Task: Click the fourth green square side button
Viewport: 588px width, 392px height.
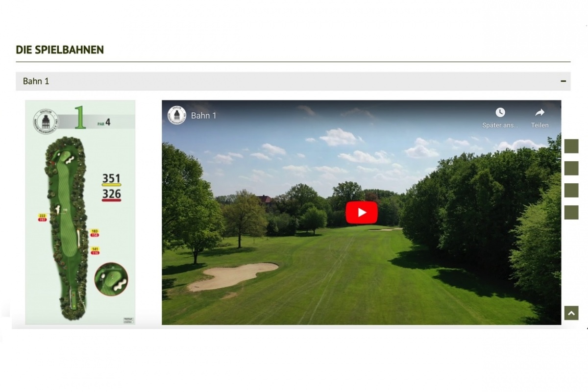Action: pyautogui.click(x=571, y=212)
